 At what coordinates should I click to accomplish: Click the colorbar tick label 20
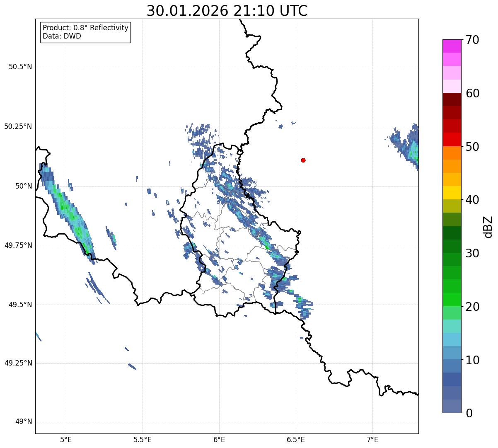pyautogui.click(x=472, y=307)
